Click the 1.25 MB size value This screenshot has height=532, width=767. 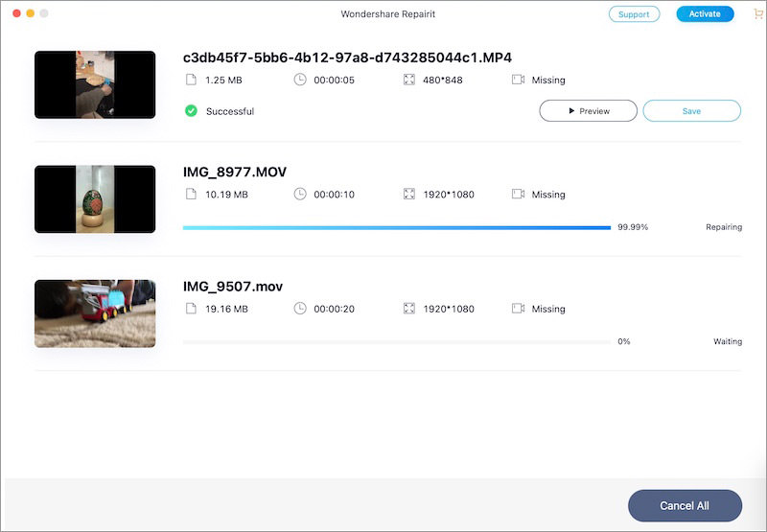click(x=223, y=81)
